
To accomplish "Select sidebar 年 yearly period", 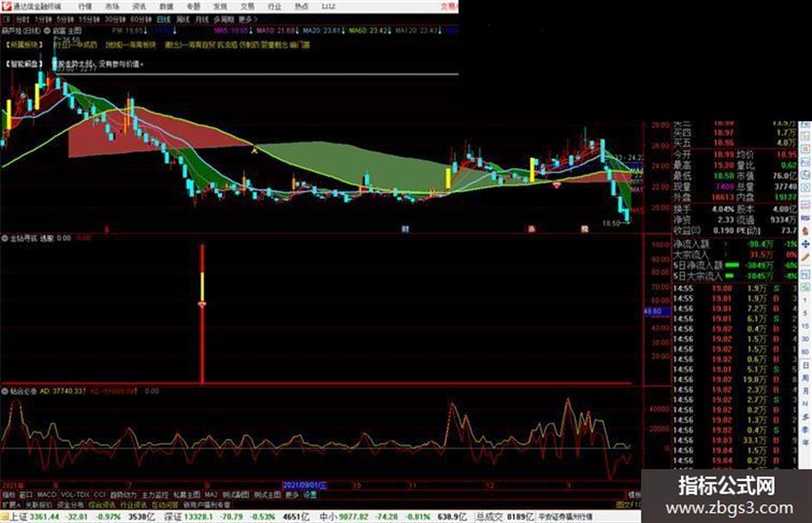I will 805,441.
